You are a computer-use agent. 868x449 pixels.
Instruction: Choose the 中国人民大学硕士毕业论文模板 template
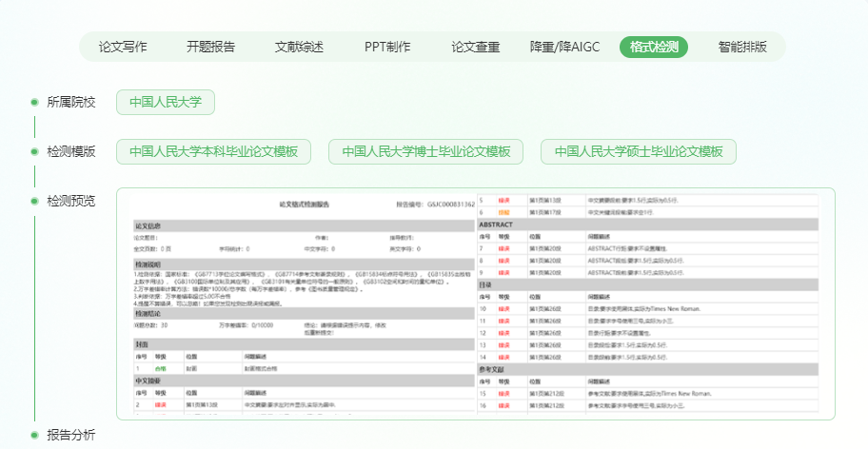[x=639, y=151]
